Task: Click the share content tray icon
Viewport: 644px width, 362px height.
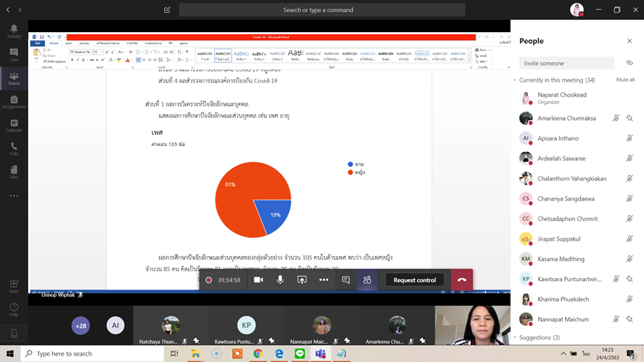Action: click(x=302, y=280)
